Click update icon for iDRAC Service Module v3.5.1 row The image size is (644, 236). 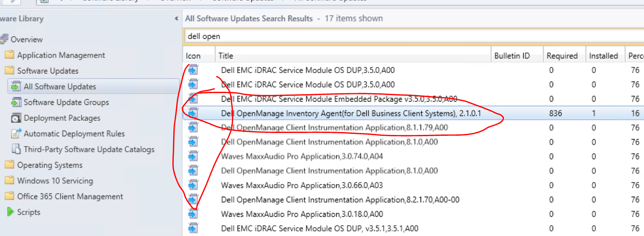click(193, 229)
